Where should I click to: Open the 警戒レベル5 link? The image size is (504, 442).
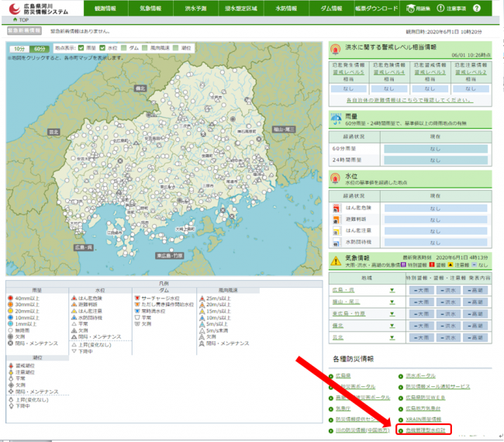(348, 72)
